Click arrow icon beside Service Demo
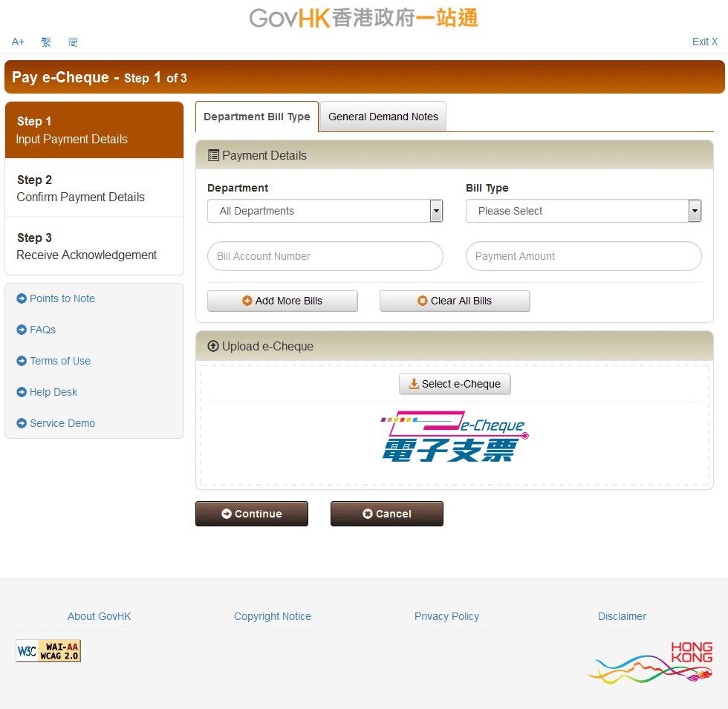The height and width of the screenshot is (709, 728). (x=22, y=423)
